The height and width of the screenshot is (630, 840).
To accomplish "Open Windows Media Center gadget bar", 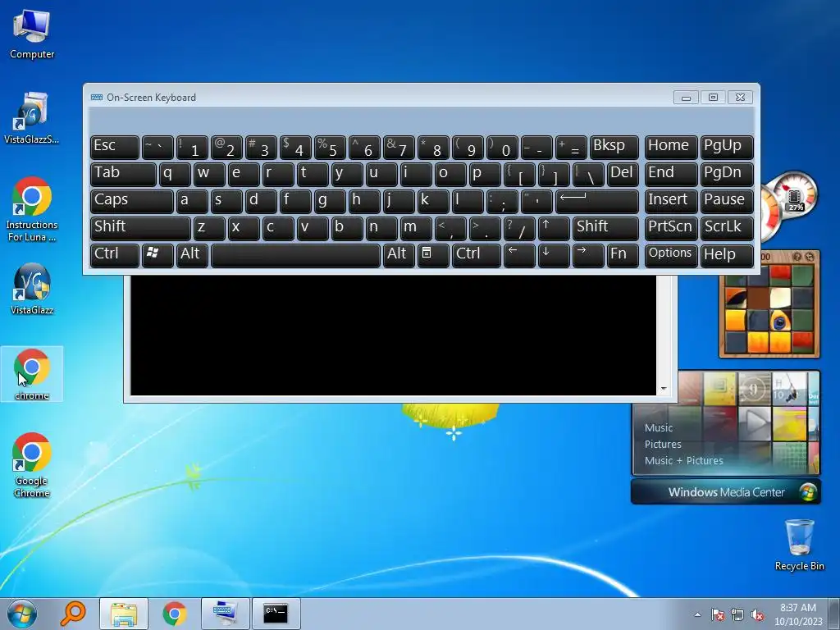I will [725, 492].
